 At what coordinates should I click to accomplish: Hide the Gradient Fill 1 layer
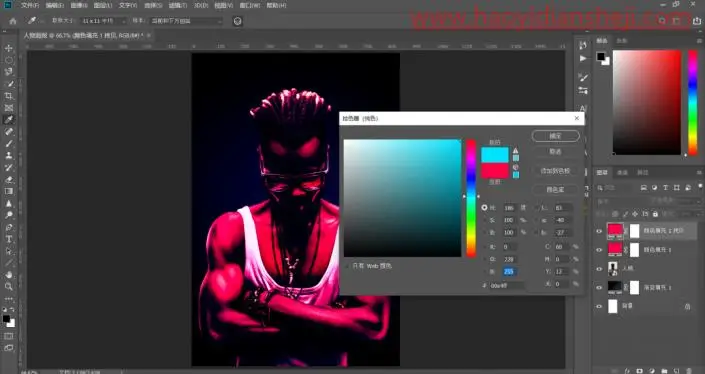599,287
